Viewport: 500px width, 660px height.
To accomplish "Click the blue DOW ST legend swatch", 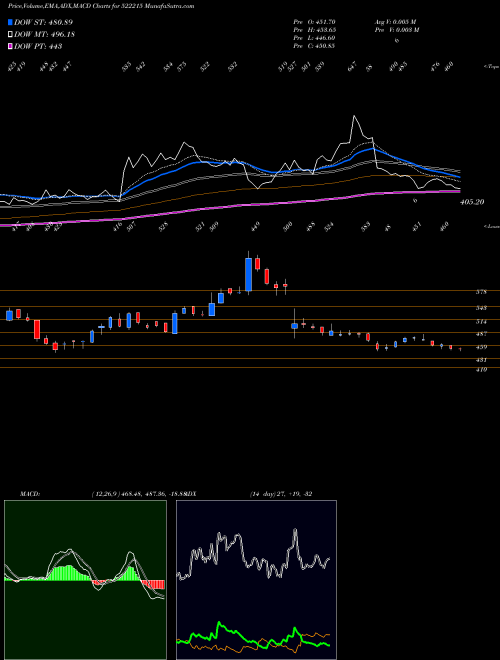I will 10,22.
